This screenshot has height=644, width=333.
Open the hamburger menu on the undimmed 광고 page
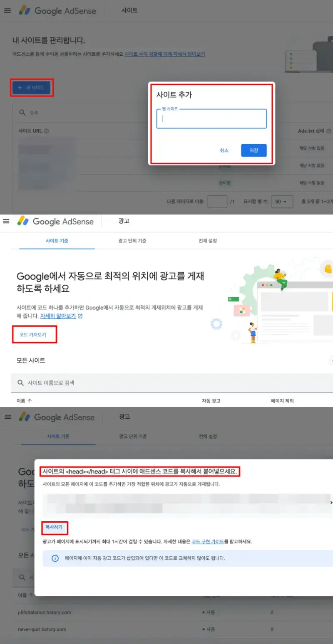(6, 221)
